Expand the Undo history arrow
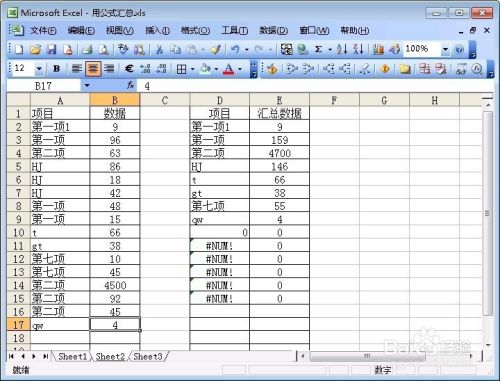This screenshot has height=381, width=500. [x=247, y=50]
